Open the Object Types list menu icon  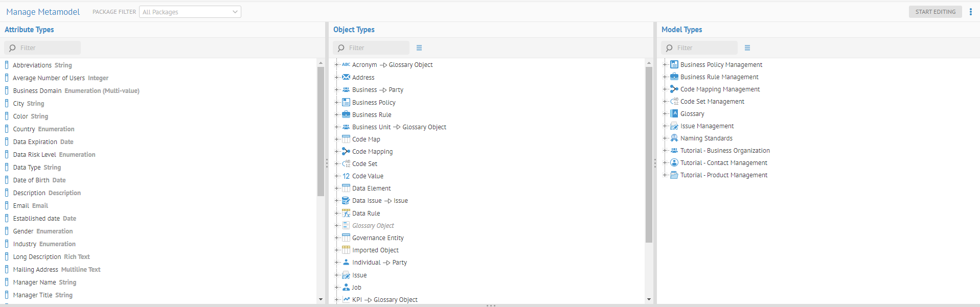click(419, 48)
